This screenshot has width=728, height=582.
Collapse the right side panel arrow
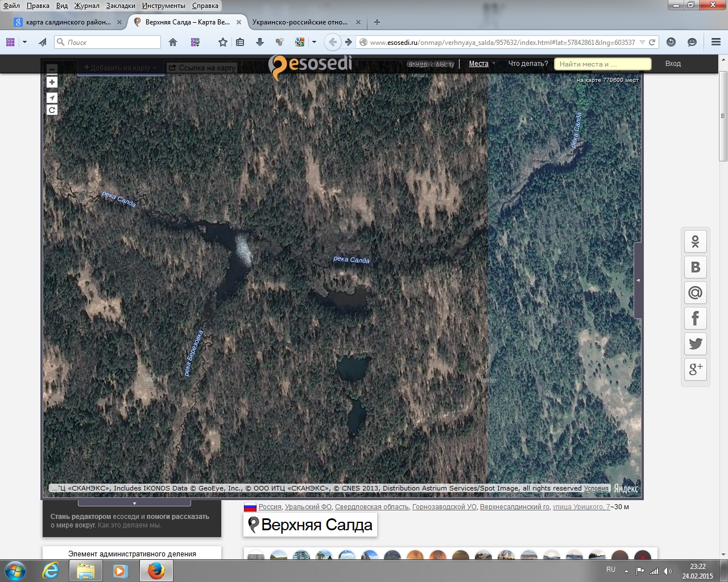pos(638,280)
